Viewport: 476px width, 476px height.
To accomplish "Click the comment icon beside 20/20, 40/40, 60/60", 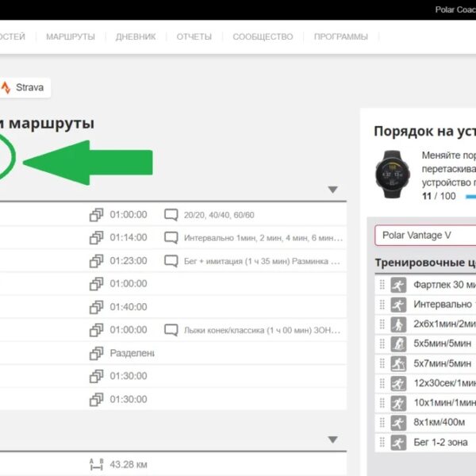I will click(171, 215).
